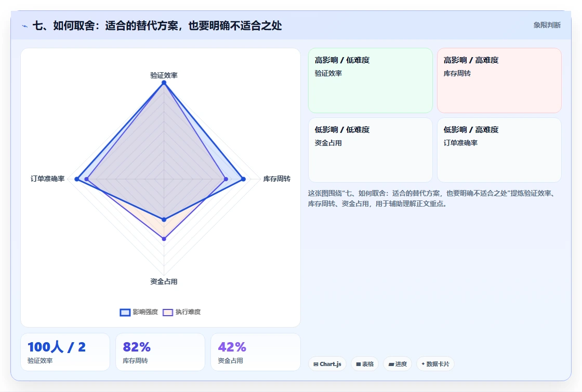Click the radar data point at 验证效率

(x=164, y=83)
